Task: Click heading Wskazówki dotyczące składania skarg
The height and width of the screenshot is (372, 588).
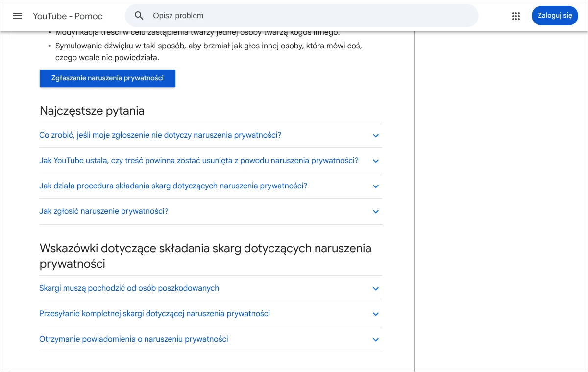Action: [x=205, y=256]
